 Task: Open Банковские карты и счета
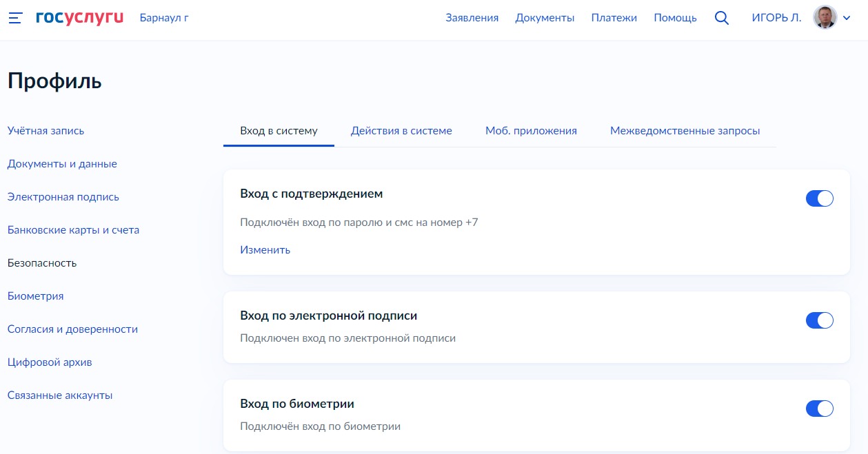click(x=74, y=230)
